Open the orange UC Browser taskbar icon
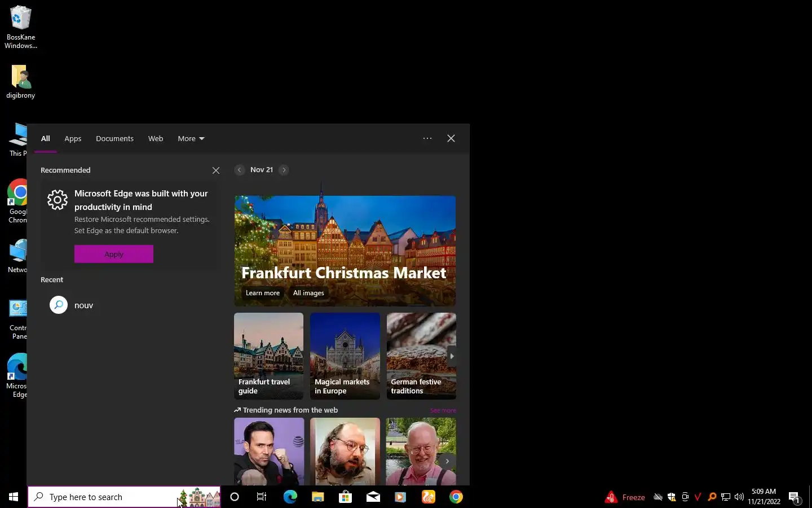 tap(429, 497)
